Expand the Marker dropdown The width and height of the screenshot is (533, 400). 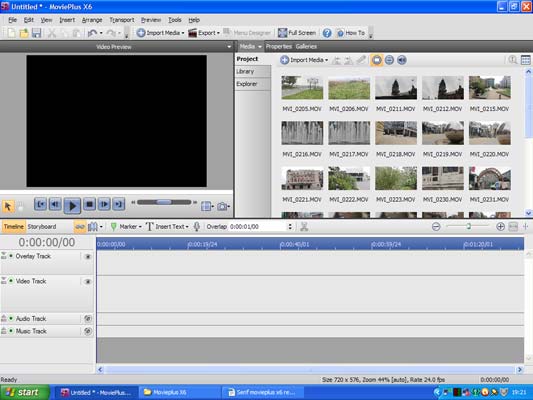pyautogui.click(x=140, y=227)
